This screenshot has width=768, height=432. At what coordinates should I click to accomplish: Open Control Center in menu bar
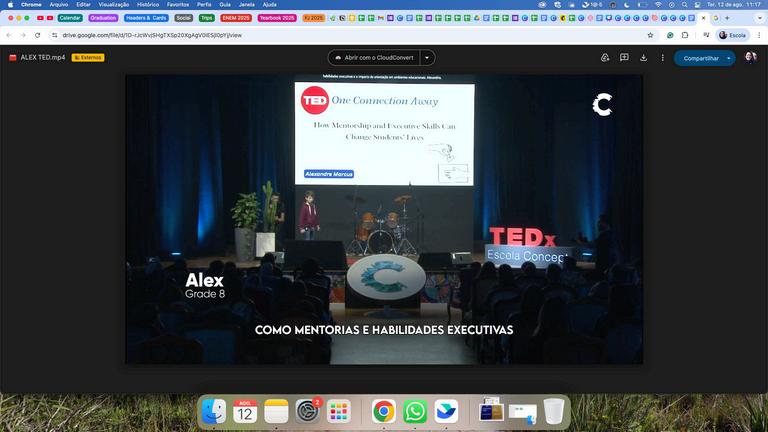coord(697,4)
